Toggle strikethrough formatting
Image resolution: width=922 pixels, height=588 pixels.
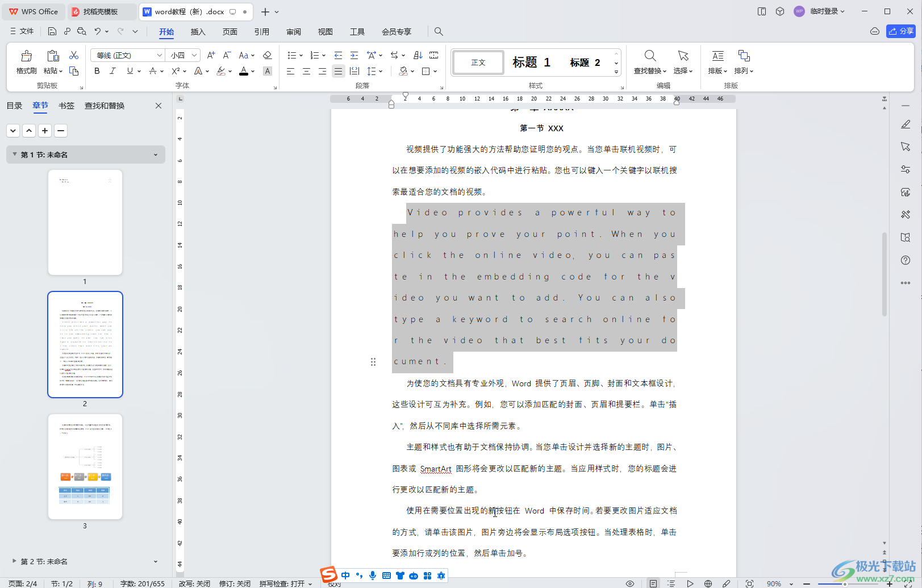pyautogui.click(x=153, y=71)
